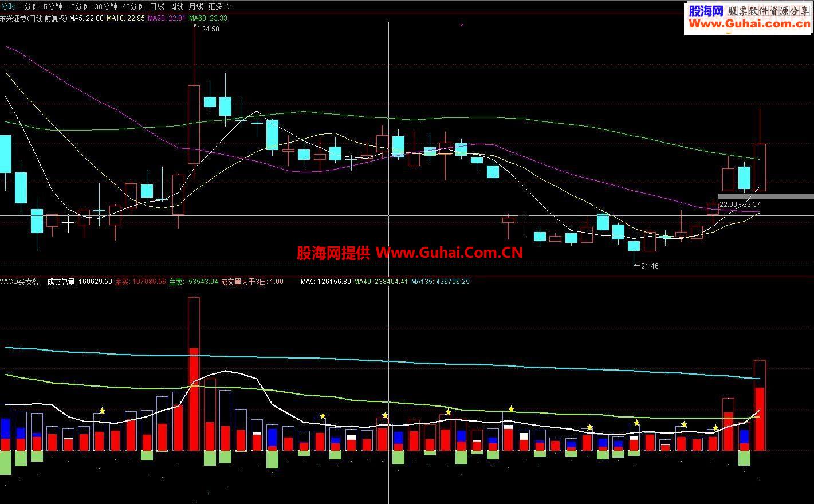The image size is (814, 504).
Task: Select the 日线 daily chart tab
Action: click(157, 6)
